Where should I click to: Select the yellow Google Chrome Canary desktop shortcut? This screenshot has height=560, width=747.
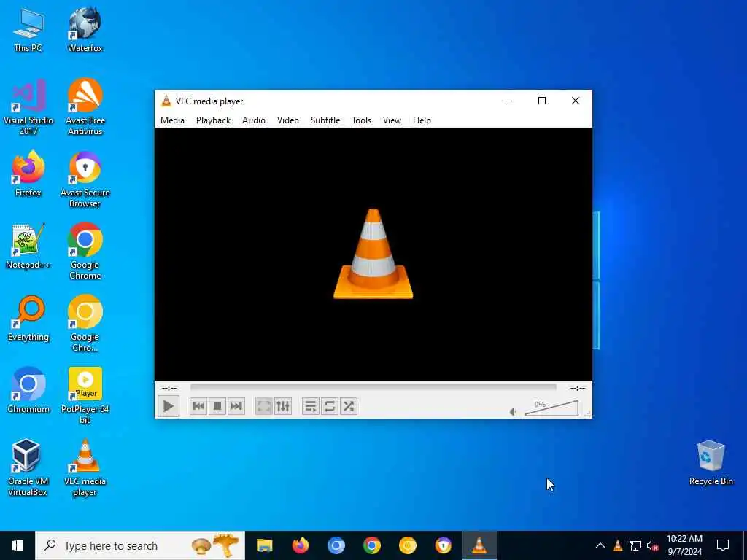(85, 324)
